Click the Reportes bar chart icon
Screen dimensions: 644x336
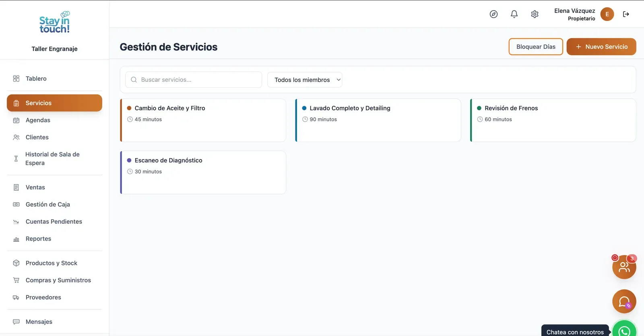coord(16,239)
